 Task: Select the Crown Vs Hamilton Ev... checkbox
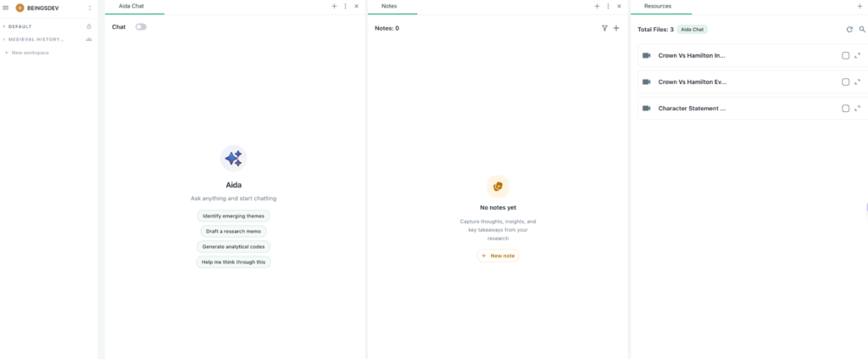[845, 82]
